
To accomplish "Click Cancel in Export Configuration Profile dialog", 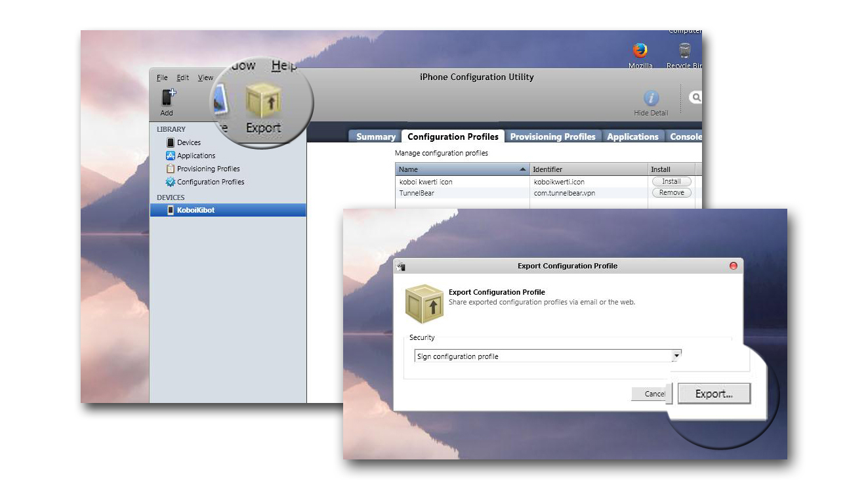I will pos(650,394).
